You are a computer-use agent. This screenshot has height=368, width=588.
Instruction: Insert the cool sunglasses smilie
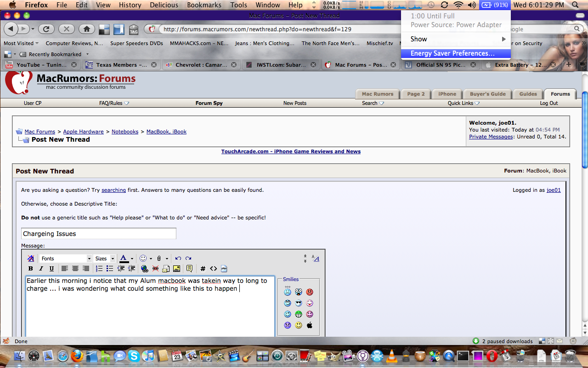click(299, 303)
